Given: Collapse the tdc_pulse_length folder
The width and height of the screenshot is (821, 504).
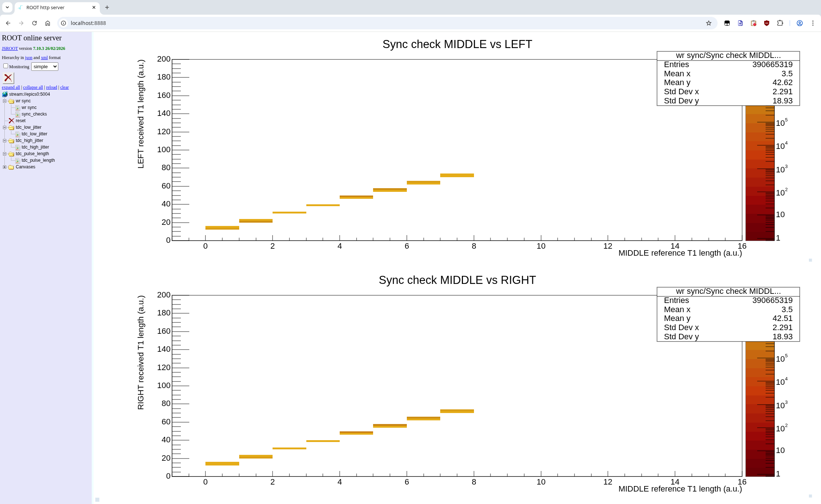Looking at the screenshot, I should click(5, 154).
